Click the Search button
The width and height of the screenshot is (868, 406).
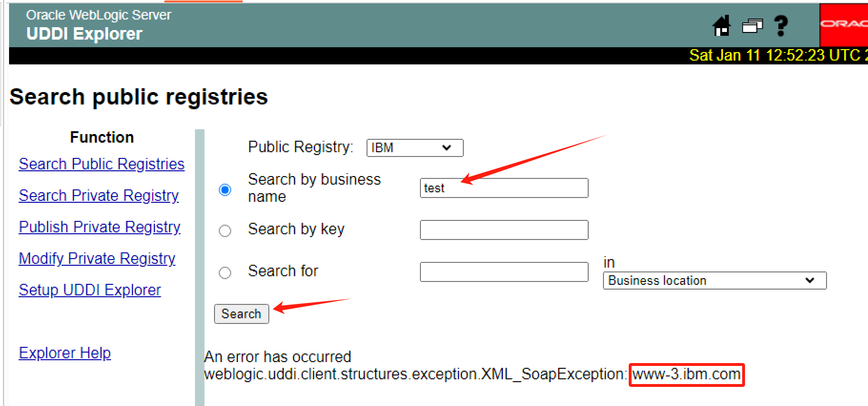[241, 314]
